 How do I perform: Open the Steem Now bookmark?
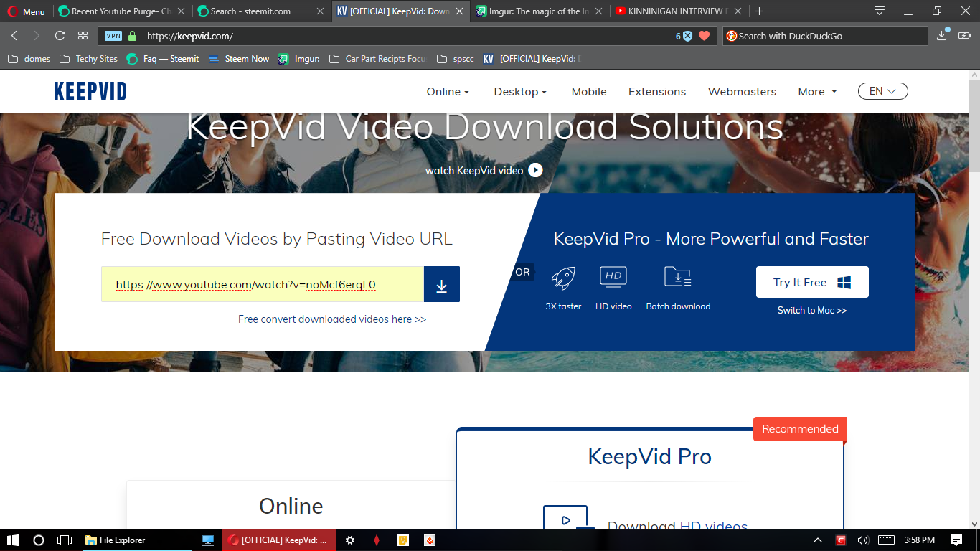(x=239, y=59)
